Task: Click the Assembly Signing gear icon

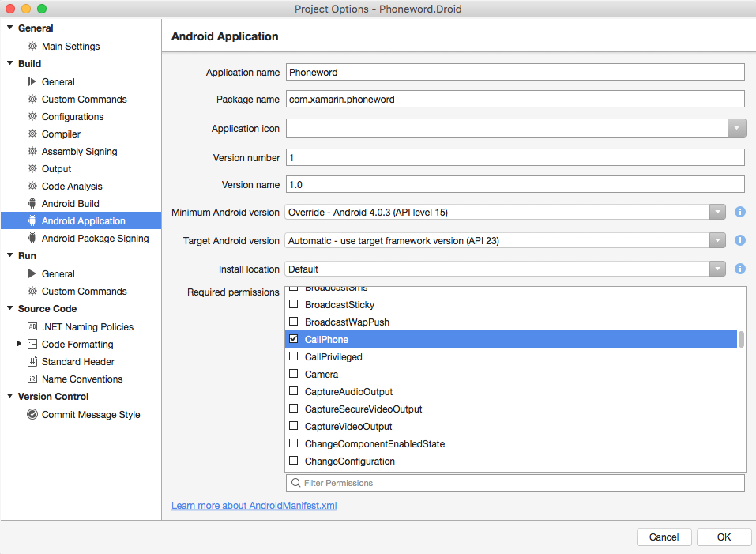Action: [x=32, y=152]
